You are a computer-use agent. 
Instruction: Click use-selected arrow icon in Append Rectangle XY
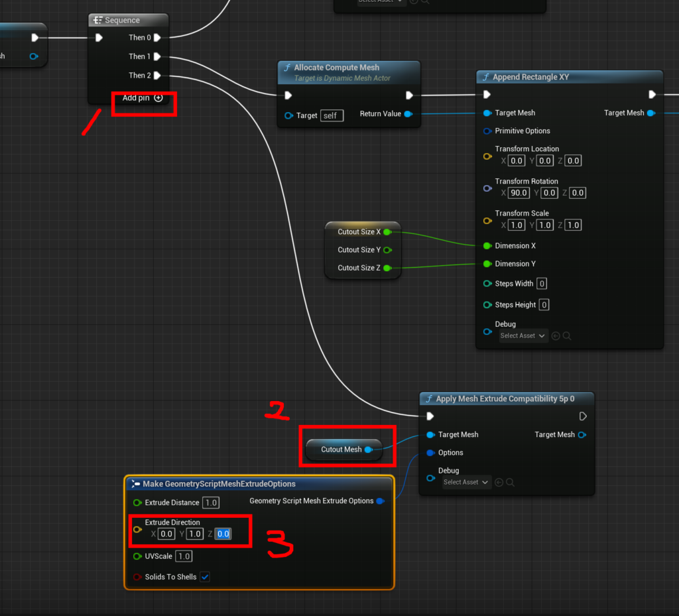tap(556, 336)
